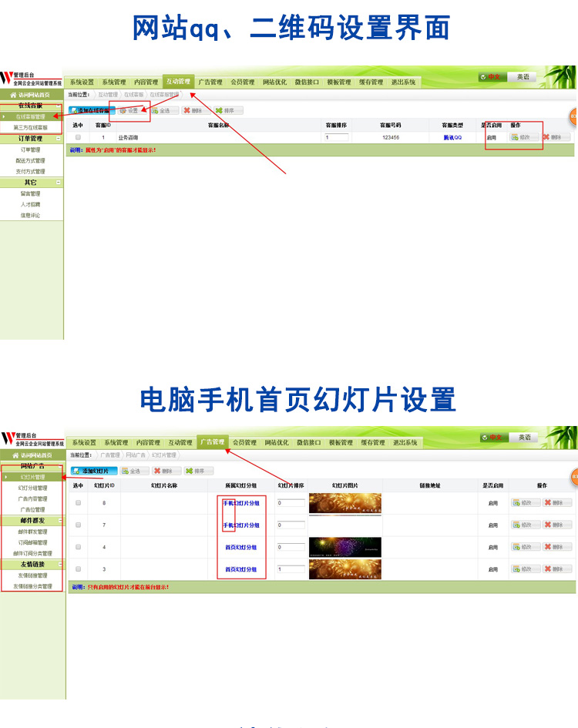Click 排序 icon in online-service toolbar
Screen dimensions: 578x728
click(x=219, y=110)
